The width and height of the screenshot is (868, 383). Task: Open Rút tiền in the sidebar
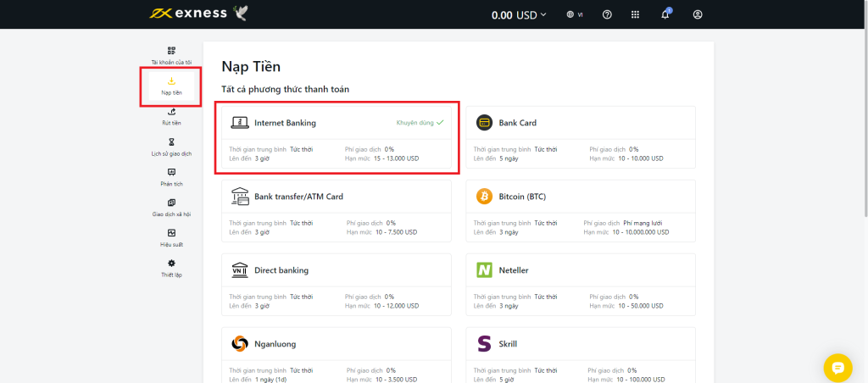click(171, 117)
